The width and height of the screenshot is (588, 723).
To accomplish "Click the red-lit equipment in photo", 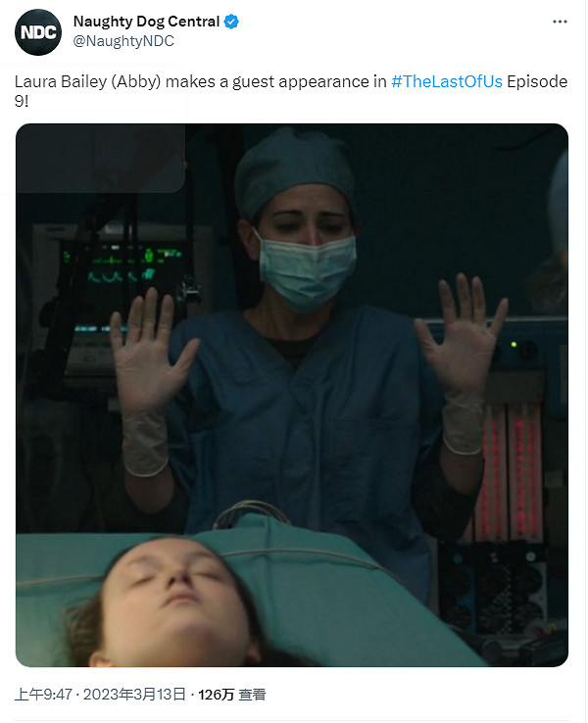I will pyautogui.click(x=510, y=470).
